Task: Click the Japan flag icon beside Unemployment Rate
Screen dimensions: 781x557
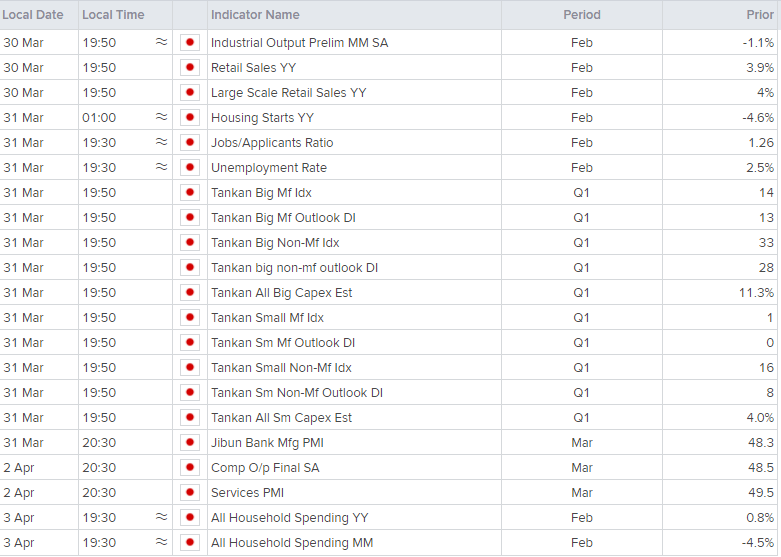Action: pos(190,167)
